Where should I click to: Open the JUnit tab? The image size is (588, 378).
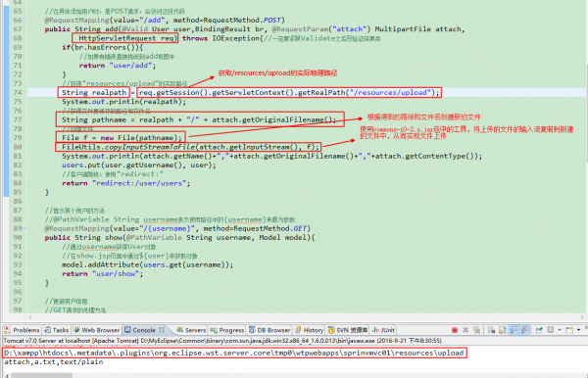(x=383, y=330)
